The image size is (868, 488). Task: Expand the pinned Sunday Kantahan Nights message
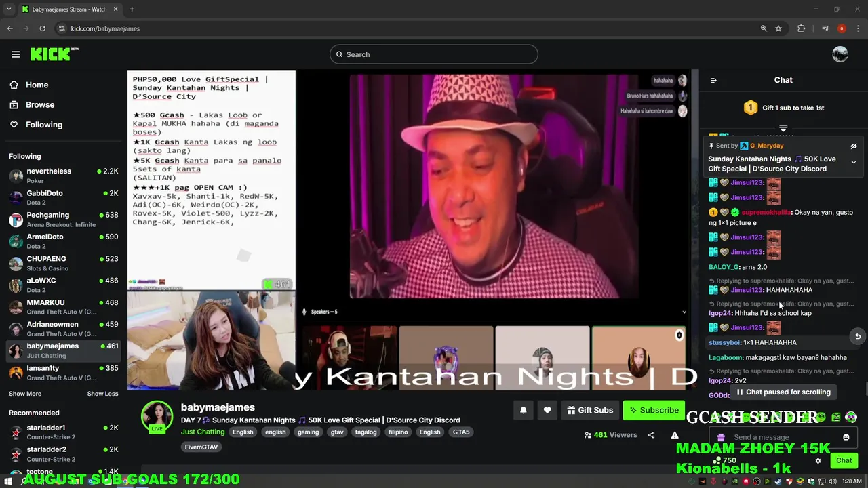854,162
